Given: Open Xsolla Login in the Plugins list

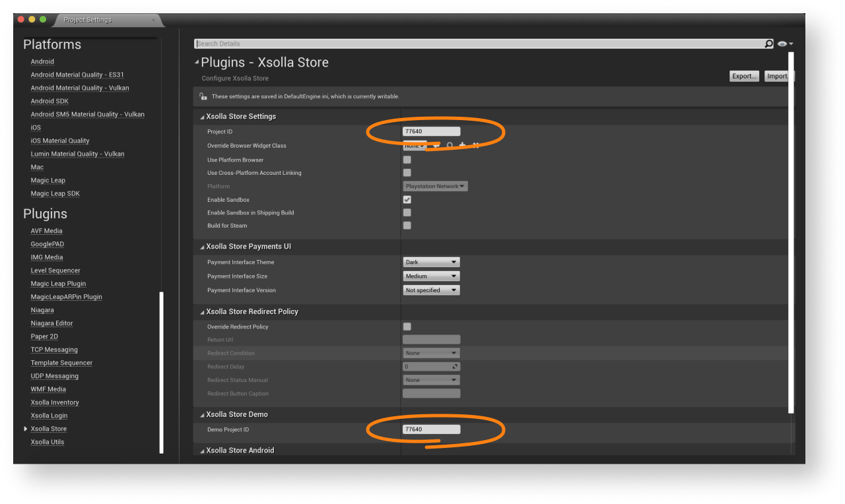Looking at the screenshot, I should 49,416.
